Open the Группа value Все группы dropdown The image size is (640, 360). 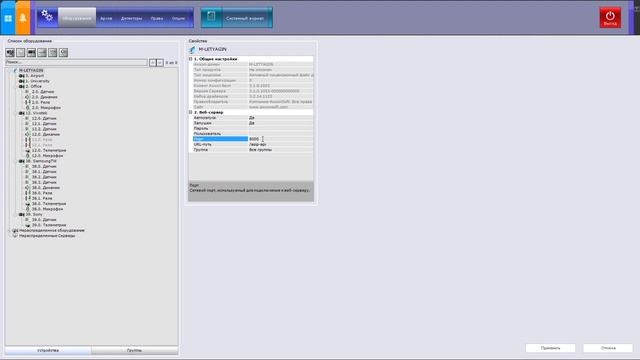click(x=281, y=150)
